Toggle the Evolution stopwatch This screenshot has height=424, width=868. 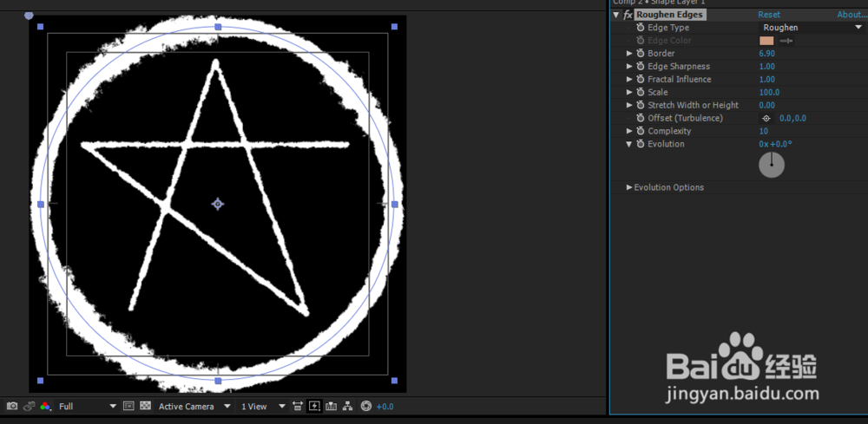tap(640, 144)
